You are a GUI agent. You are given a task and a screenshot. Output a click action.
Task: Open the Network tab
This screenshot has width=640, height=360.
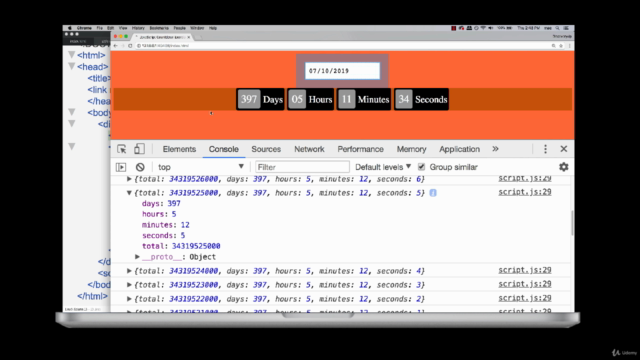click(309, 149)
